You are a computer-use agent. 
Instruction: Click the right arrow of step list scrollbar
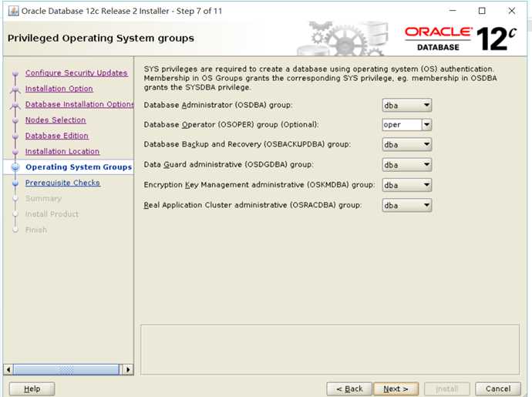pos(128,369)
